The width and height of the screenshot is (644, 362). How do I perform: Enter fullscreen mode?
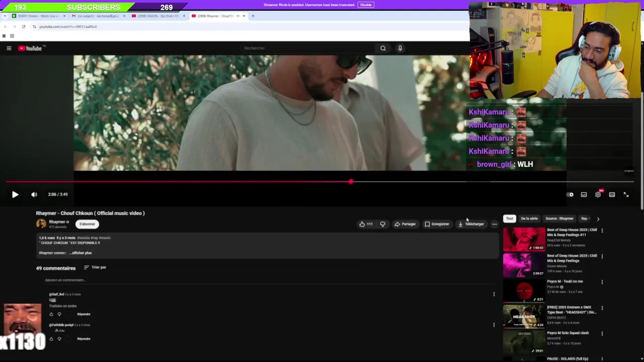click(626, 195)
